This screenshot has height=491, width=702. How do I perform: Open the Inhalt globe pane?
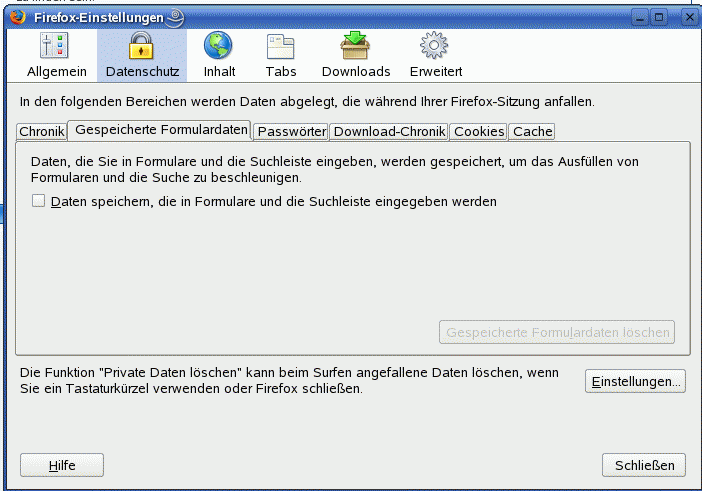pos(219,56)
